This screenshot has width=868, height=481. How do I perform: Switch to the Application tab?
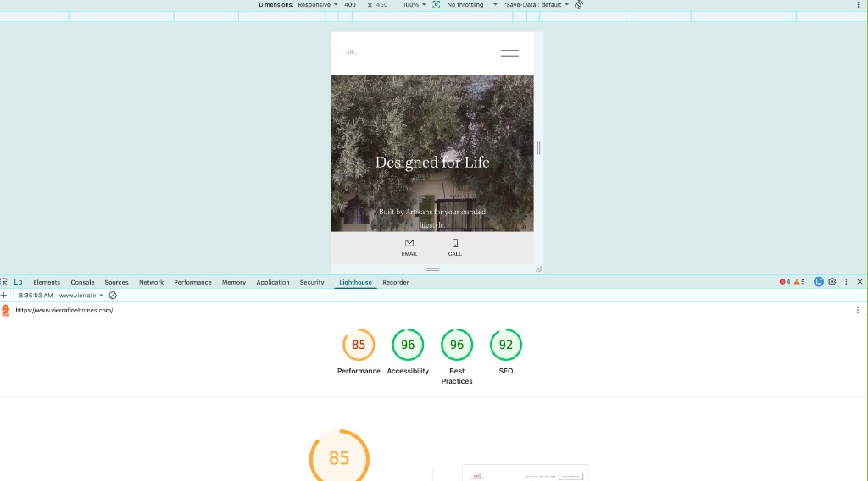point(272,282)
